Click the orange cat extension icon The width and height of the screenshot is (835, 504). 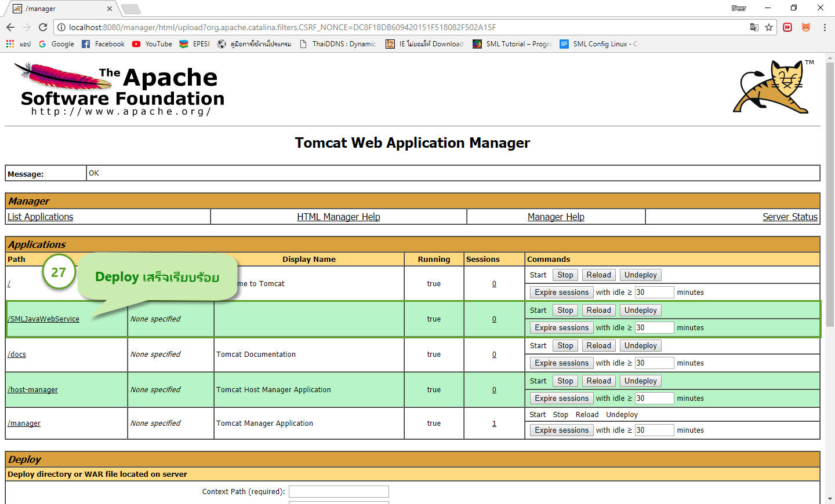(x=806, y=27)
